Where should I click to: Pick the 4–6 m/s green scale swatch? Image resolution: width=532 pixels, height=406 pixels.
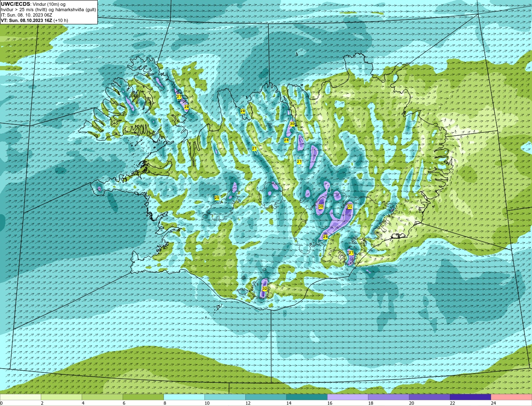click(103, 397)
